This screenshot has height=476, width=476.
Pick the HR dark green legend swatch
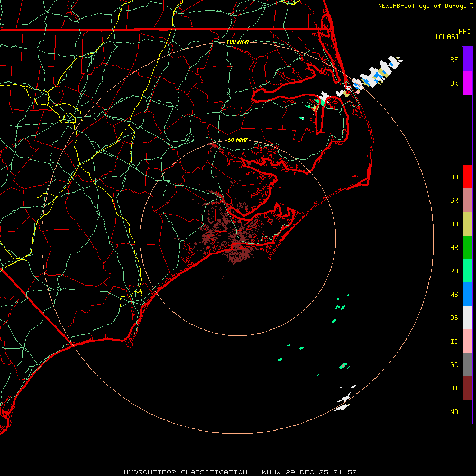(x=467, y=248)
